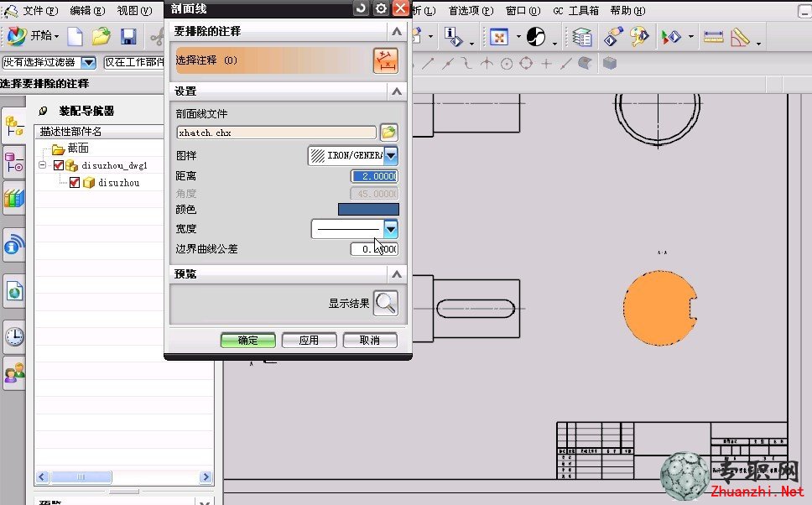Open the History clock sidebar tab
This screenshot has height=505, width=812.
pos(14,336)
